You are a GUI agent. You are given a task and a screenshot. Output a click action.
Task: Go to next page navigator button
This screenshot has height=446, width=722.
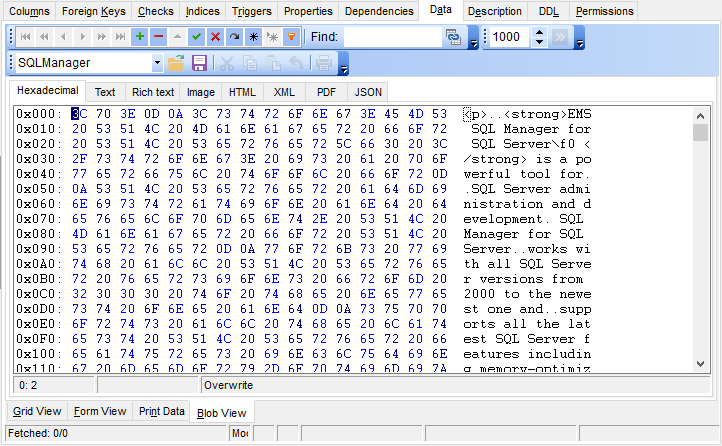tap(101, 37)
